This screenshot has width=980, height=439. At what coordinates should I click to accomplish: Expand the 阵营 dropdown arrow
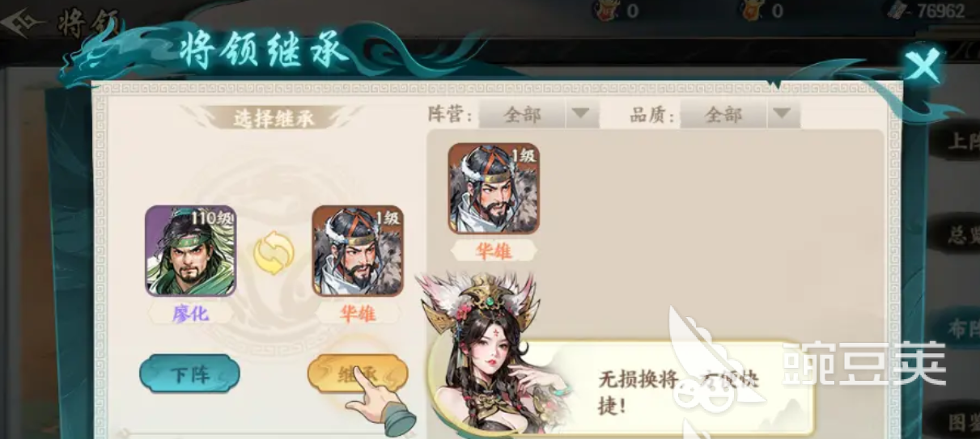[579, 114]
